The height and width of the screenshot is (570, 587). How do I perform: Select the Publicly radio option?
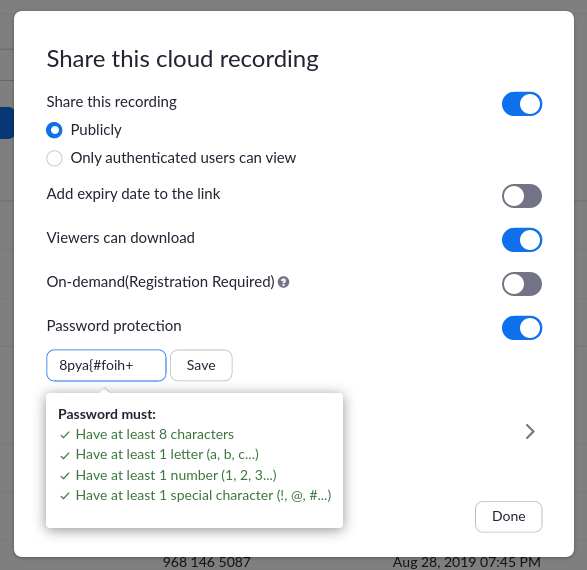pyautogui.click(x=54, y=130)
